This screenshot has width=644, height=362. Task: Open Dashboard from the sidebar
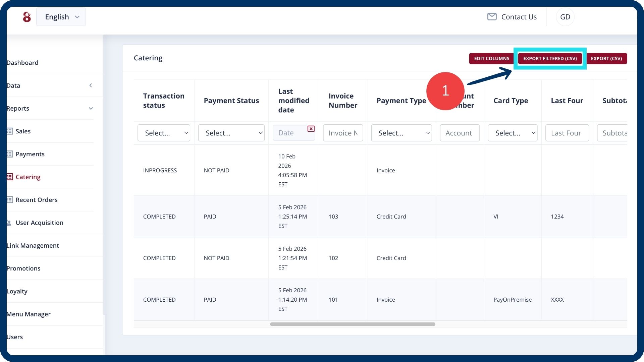click(x=22, y=63)
